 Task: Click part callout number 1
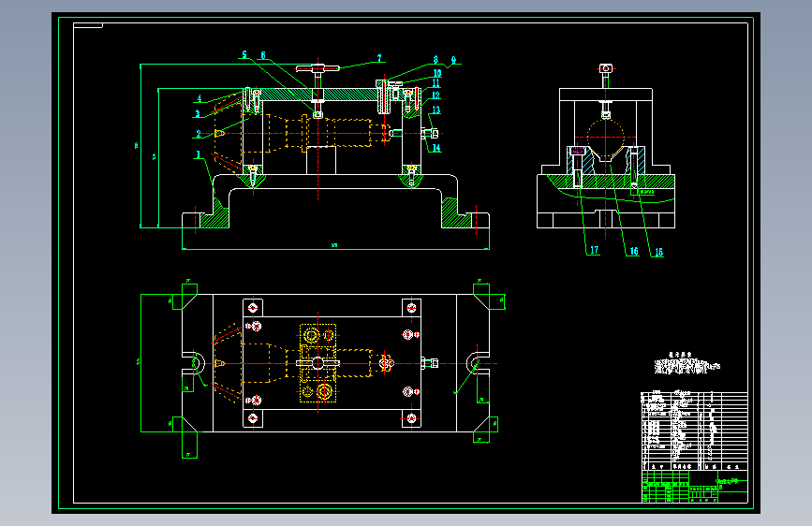coord(198,154)
